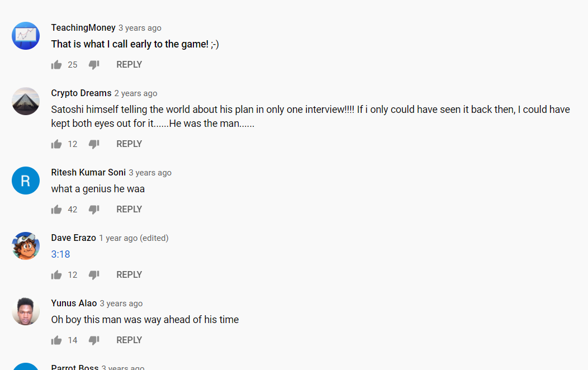Image resolution: width=588 pixels, height=370 pixels.
Task: Thumbs up Ritesh Kumar Soni's comment
Action: pos(56,210)
